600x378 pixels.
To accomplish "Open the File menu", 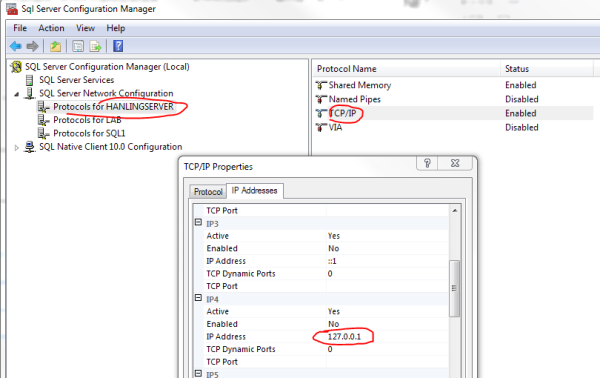I will click(x=20, y=28).
